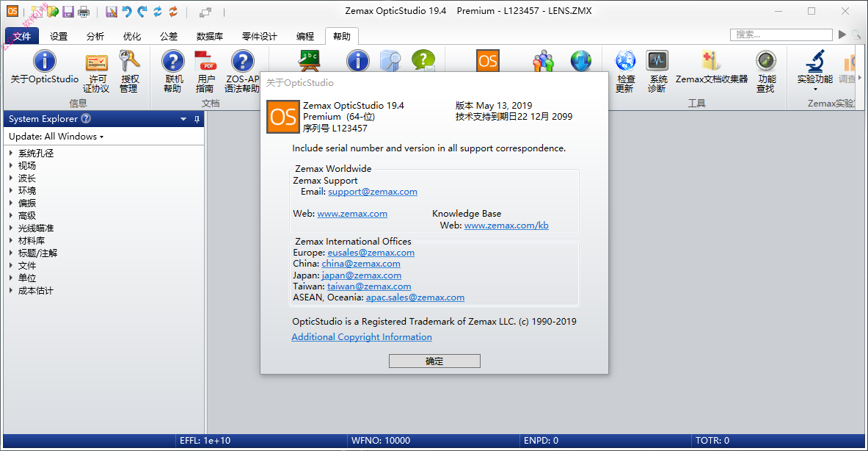Click the overlapping windows icon in quick toolbar
Screen dimensions: 868x451
click(205, 12)
